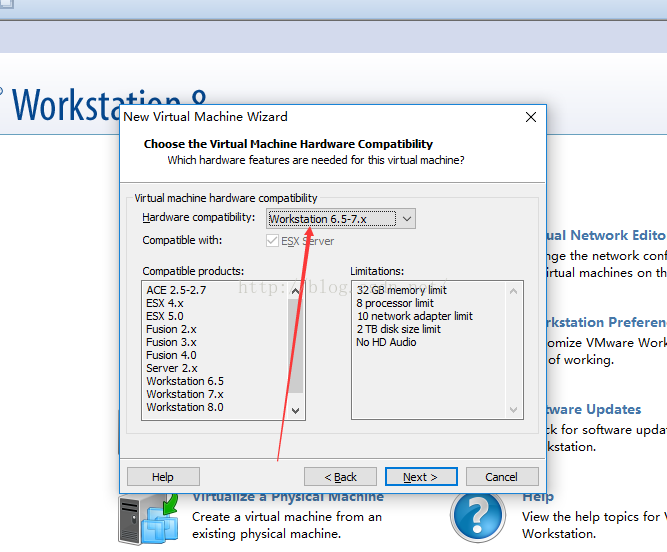The width and height of the screenshot is (667, 552).
Task: Open Software Updates link in background
Action: click(594, 409)
